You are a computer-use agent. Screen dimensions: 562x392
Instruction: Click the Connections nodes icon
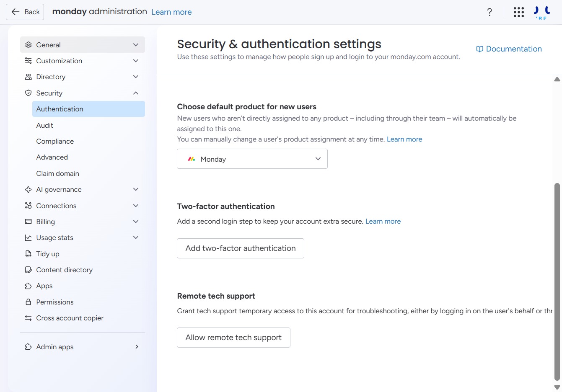click(x=28, y=206)
